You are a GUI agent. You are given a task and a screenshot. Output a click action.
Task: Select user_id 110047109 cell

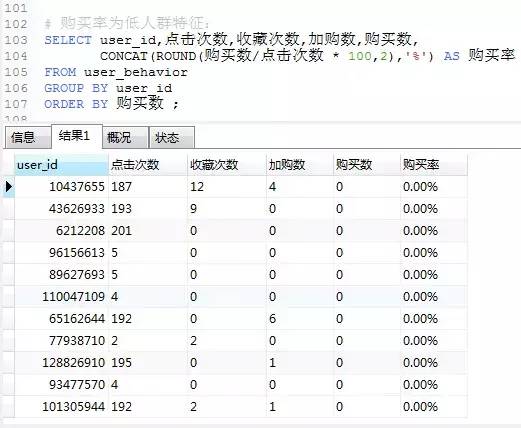[x=61, y=297]
